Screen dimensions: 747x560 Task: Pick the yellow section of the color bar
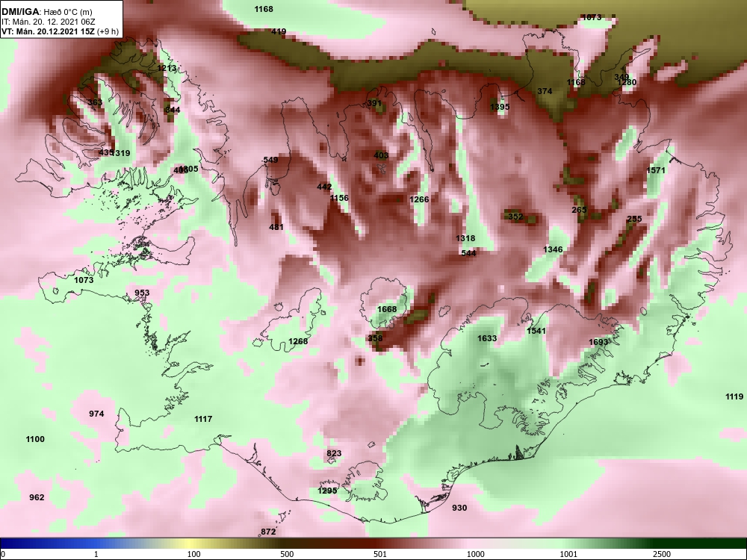click(x=190, y=544)
